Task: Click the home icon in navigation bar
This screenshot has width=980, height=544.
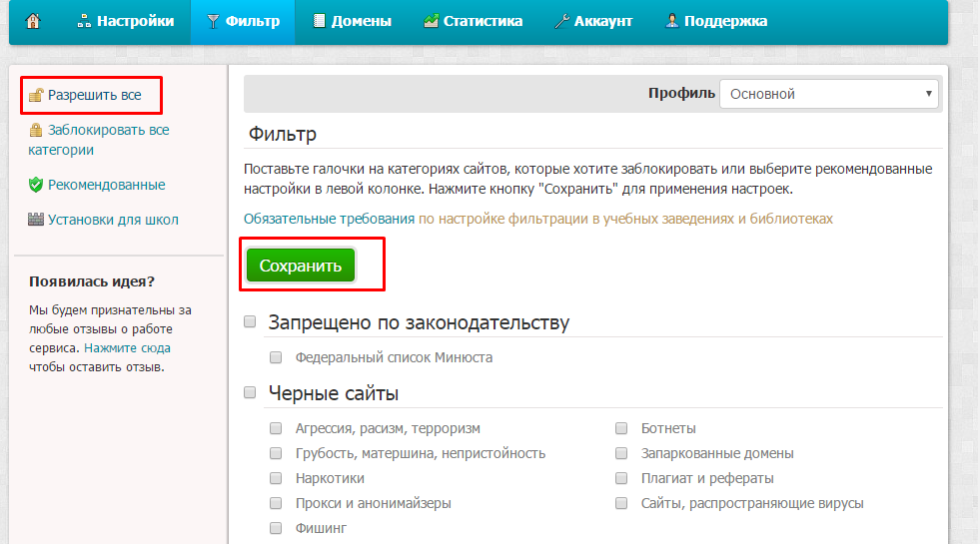Action: pyautogui.click(x=33, y=21)
